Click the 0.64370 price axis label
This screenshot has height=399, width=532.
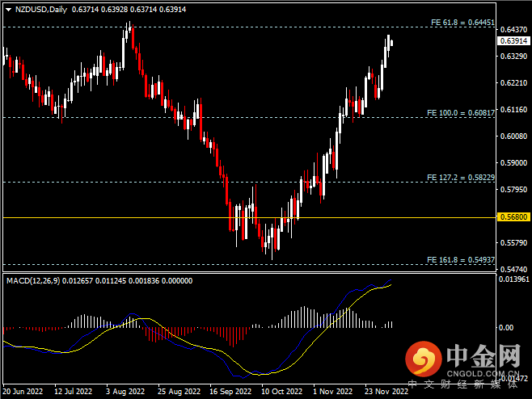point(513,30)
